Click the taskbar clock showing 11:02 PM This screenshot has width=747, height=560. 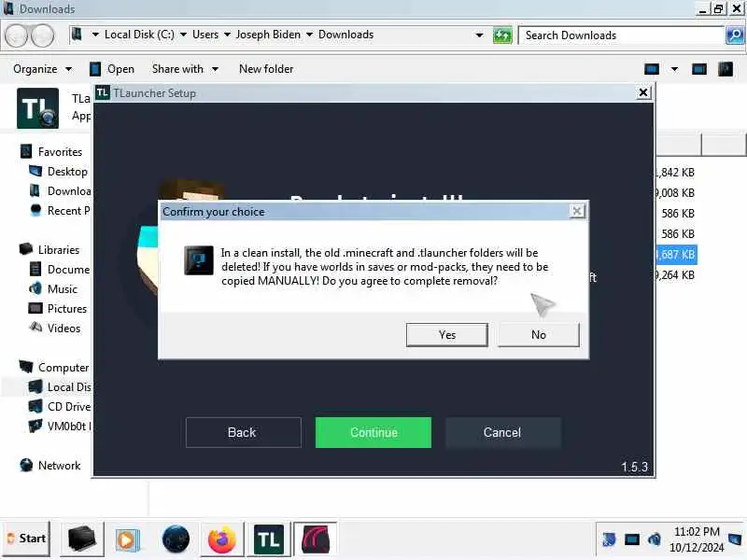[x=696, y=539]
